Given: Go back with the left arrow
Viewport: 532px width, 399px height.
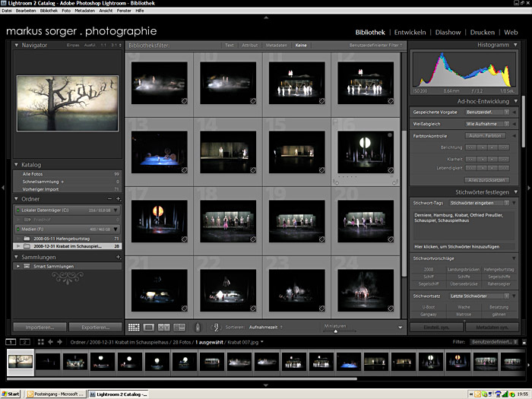Looking at the screenshot, I should tap(51, 342).
